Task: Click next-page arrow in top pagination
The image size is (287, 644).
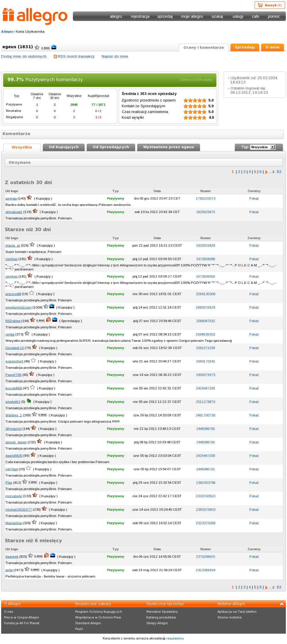Action: tap(266, 172)
